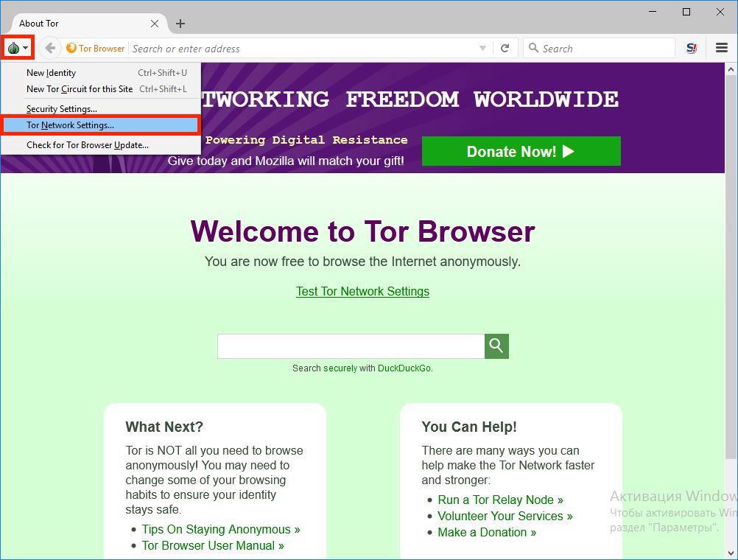The height and width of the screenshot is (560, 738).
Task: Go back with the back arrow
Action: pyautogui.click(x=50, y=48)
